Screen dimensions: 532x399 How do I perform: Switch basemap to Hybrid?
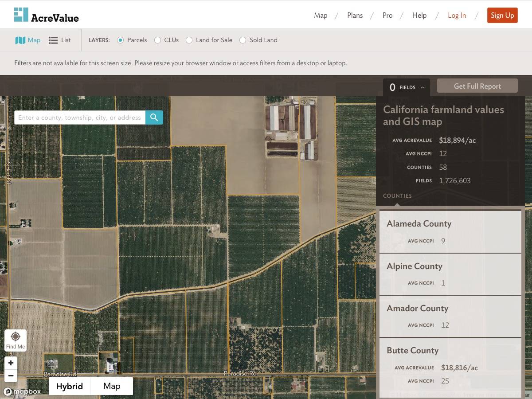(70, 386)
